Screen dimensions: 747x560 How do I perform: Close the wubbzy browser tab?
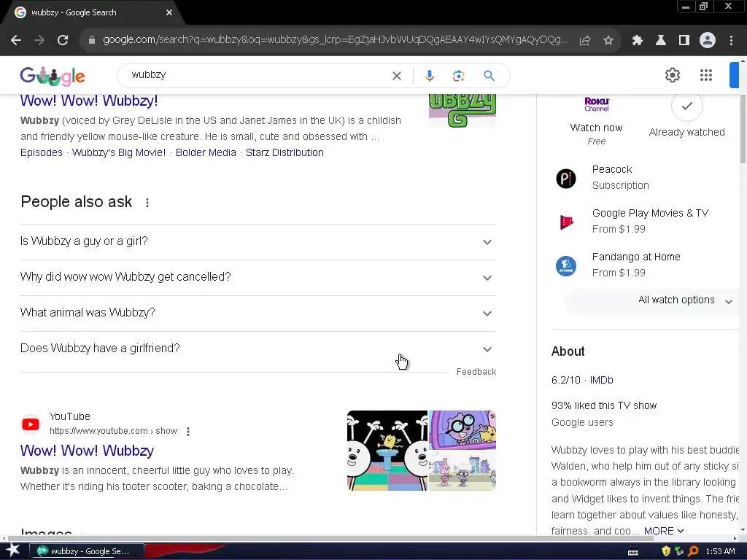pyautogui.click(x=169, y=12)
